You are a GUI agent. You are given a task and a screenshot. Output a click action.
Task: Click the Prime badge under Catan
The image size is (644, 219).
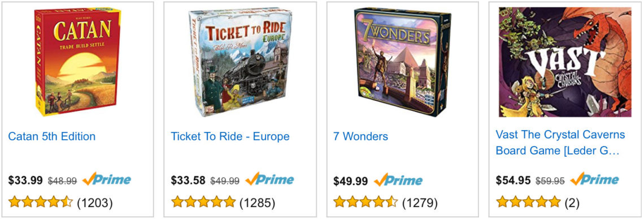(x=107, y=179)
